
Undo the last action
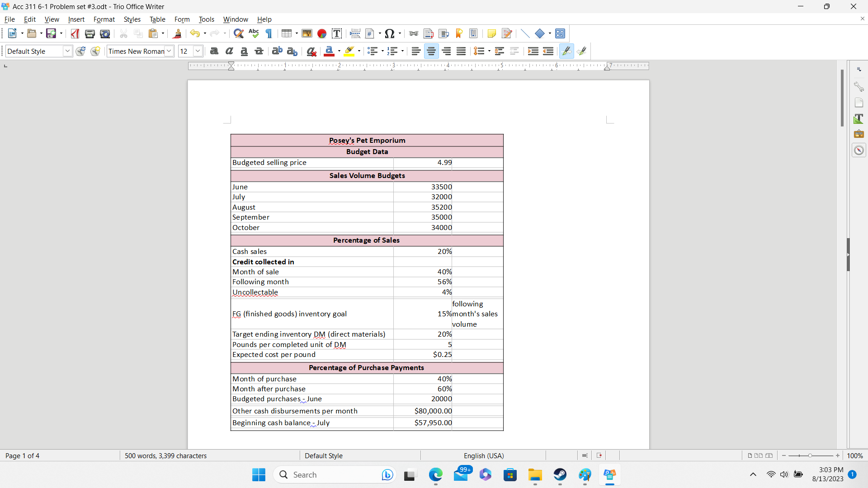point(195,33)
